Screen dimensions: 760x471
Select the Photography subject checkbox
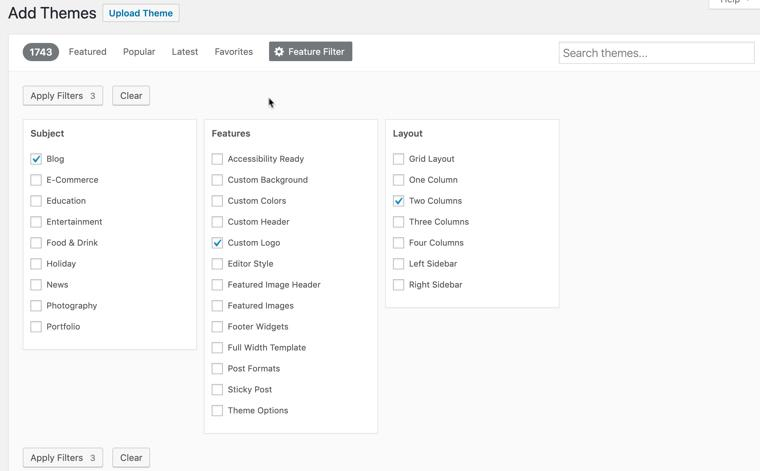36,306
